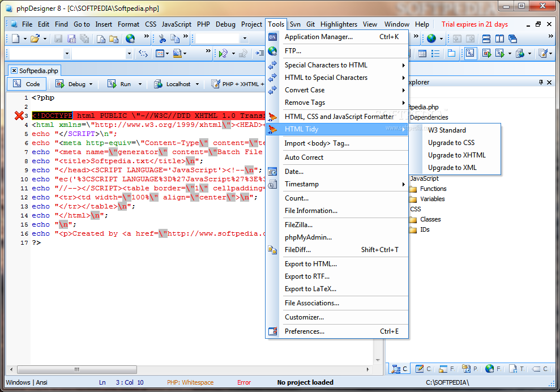Open Preferences from Tools menu
Viewport: 560px width, 392px height.
(x=338, y=331)
